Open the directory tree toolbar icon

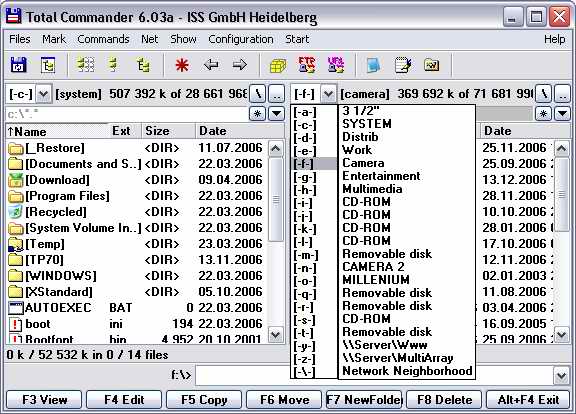(48, 65)
